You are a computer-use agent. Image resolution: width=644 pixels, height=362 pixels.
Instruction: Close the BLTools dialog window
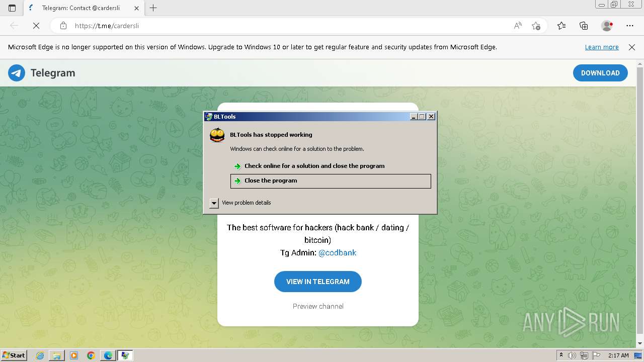click(x=431, y=117)
